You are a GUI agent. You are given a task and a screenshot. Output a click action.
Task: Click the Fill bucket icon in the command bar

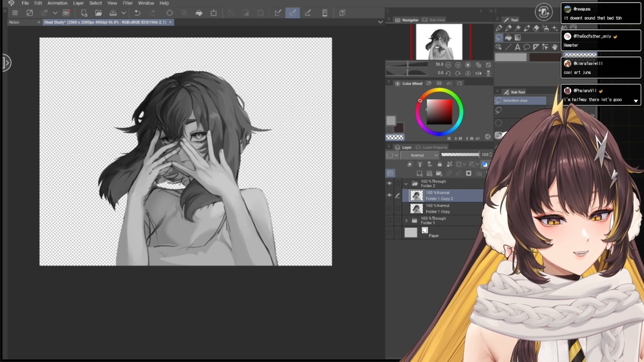click(x=199, y=13)
